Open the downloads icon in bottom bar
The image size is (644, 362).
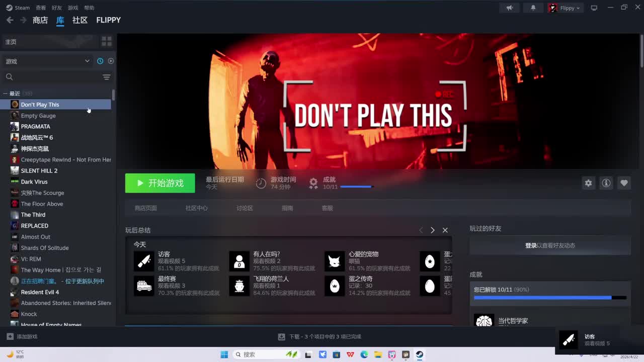coord(282,337)
